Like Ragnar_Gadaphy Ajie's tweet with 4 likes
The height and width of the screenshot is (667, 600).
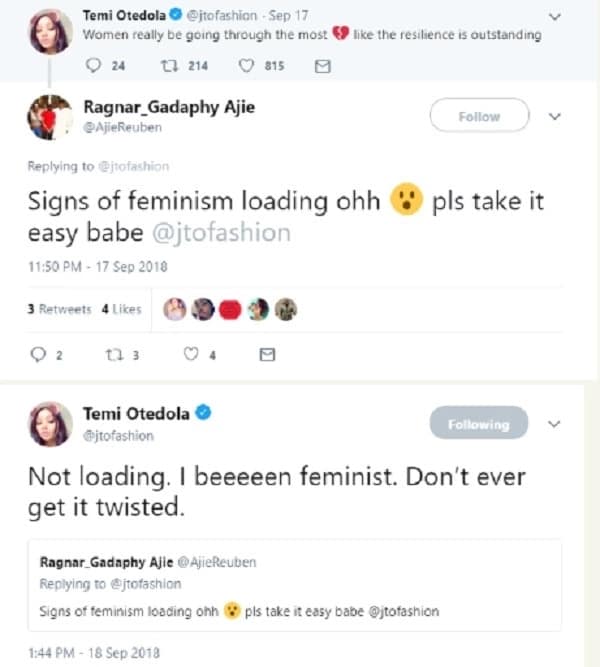(191, 354)
